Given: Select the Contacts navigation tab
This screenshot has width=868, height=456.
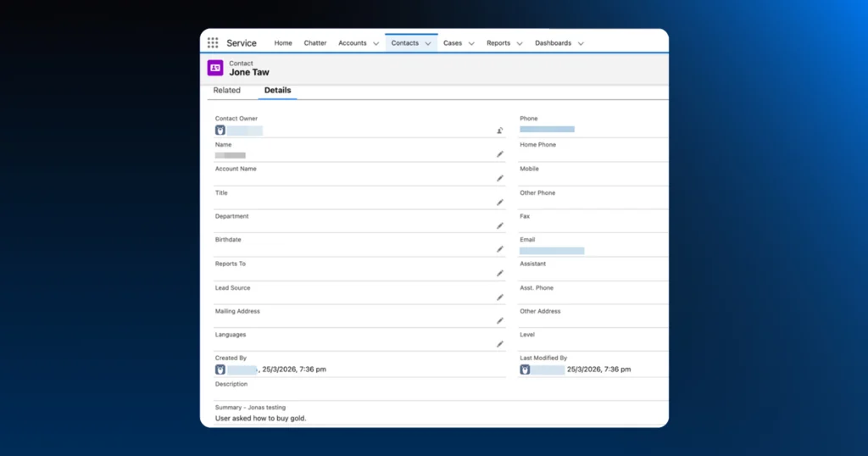Looking at the screenshot, I should pos(404,42).
